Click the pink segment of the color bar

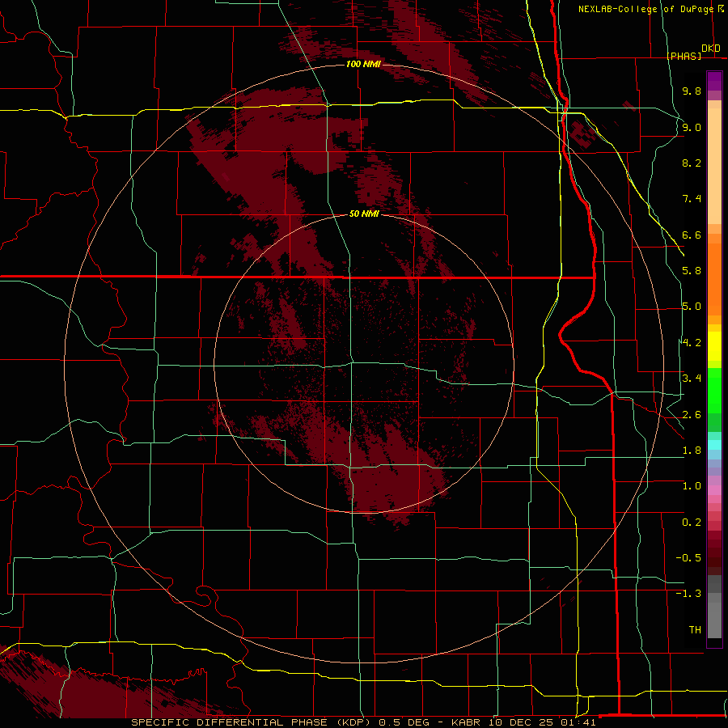point(714,490)
